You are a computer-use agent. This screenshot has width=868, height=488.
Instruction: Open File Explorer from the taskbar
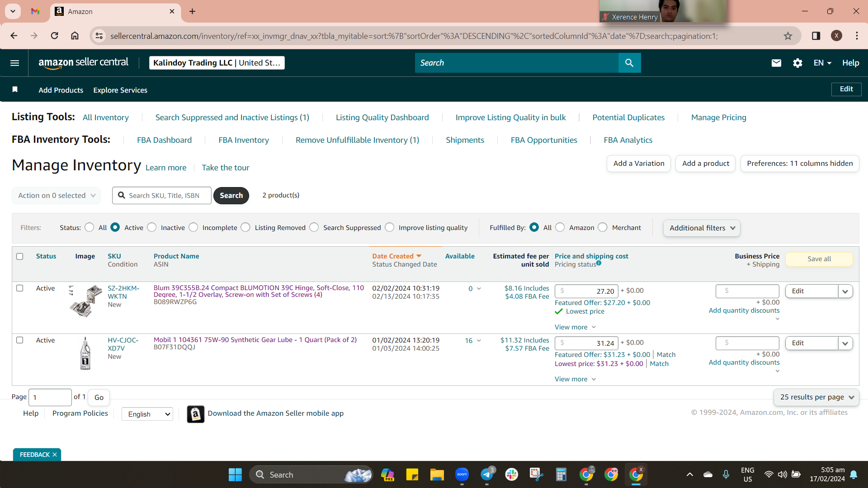coord(437,474)
